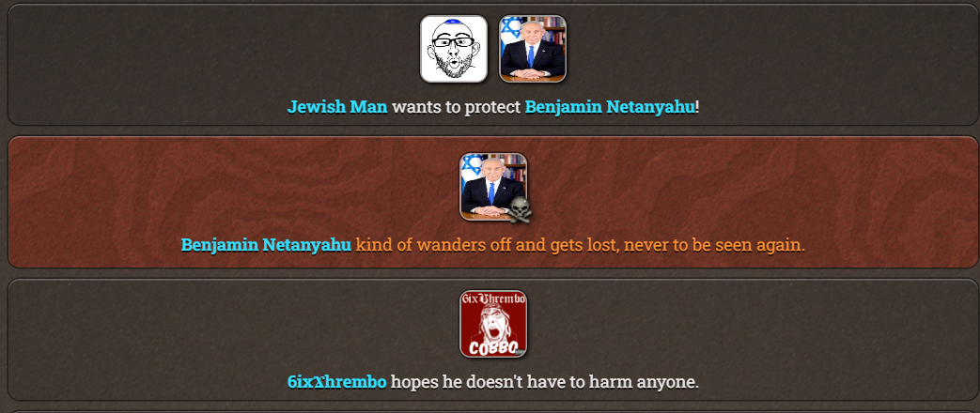Image resolution: width=980 pixels, height=413 pixels.
Task: Click the gothic 6ixXhrembo title on the avatar
Action: click(x=493, y=298)
